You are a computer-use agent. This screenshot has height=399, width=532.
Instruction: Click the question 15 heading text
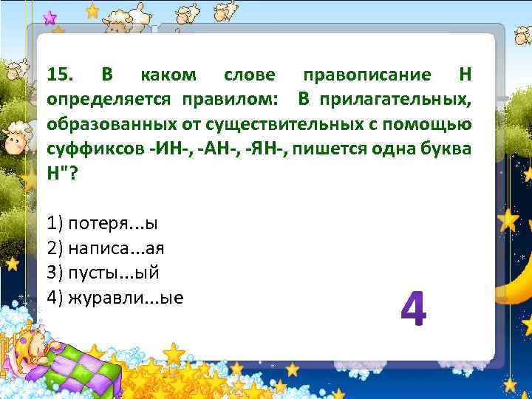259,125
